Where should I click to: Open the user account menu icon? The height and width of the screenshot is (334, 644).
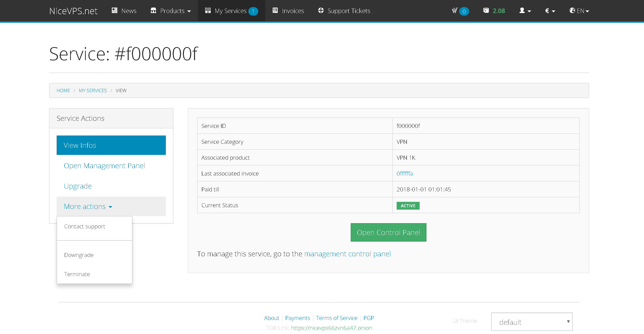pyautogui.click(x=525, y=11)
